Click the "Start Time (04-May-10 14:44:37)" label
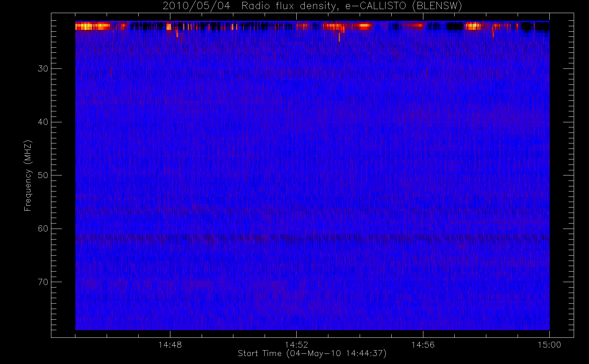The image size is (589, 364). pyautogui.click(x=312, y=353)
